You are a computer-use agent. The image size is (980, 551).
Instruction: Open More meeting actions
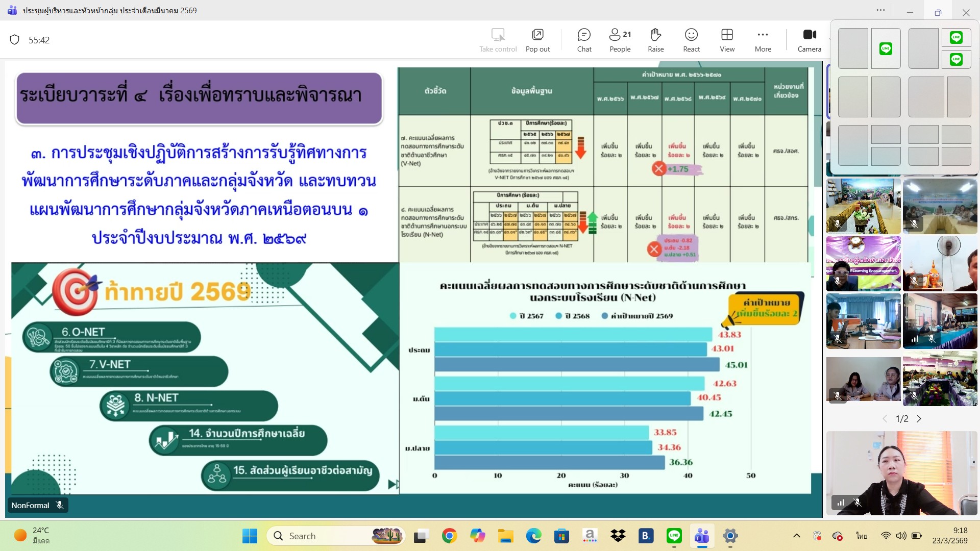pos(763,40)
